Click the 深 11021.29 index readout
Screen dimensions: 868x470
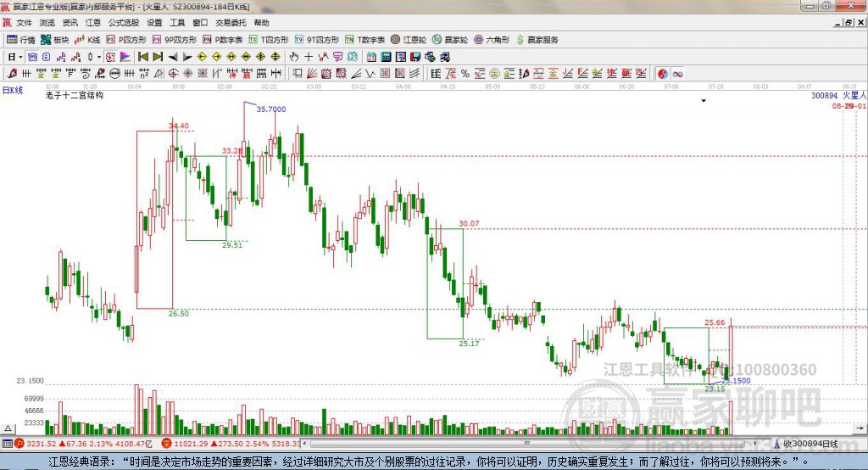[x=231, y=444]
